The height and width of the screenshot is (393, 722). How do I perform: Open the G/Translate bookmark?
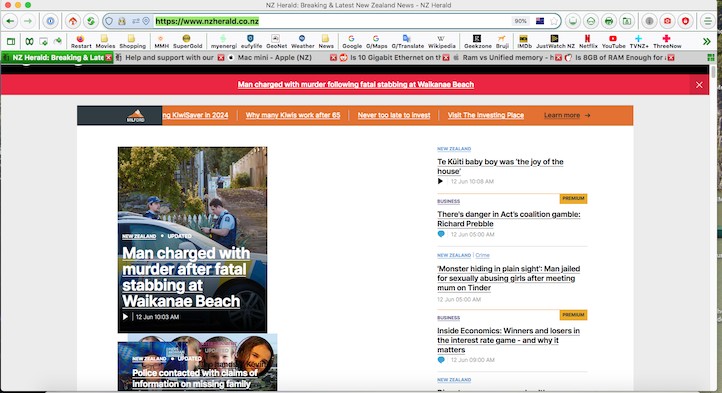[408, 42]
